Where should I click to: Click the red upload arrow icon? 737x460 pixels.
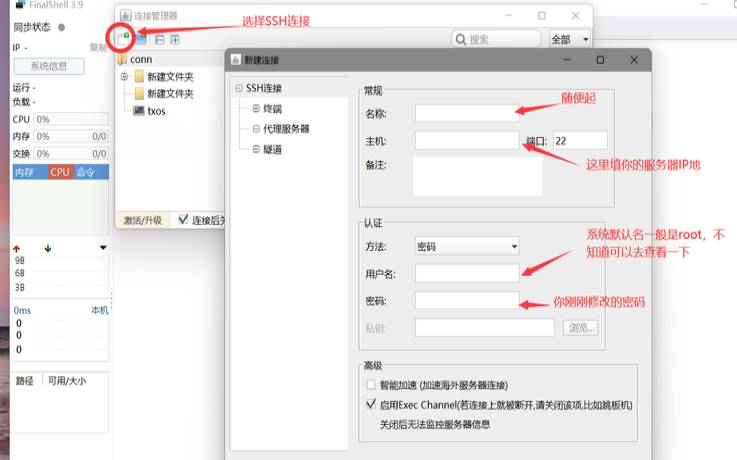17,249
